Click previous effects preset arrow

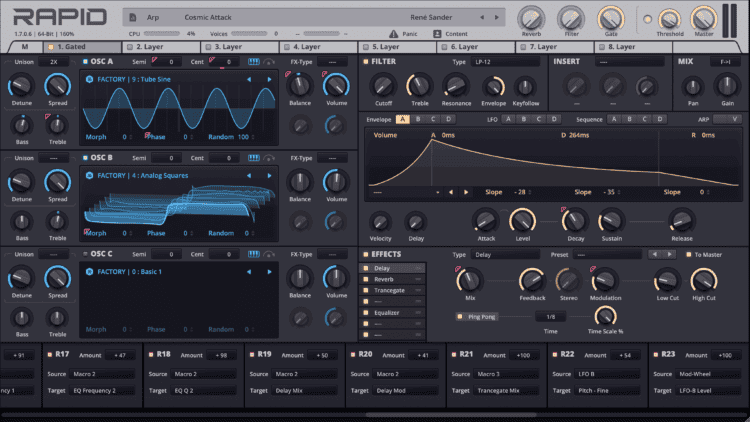(654, 255)
